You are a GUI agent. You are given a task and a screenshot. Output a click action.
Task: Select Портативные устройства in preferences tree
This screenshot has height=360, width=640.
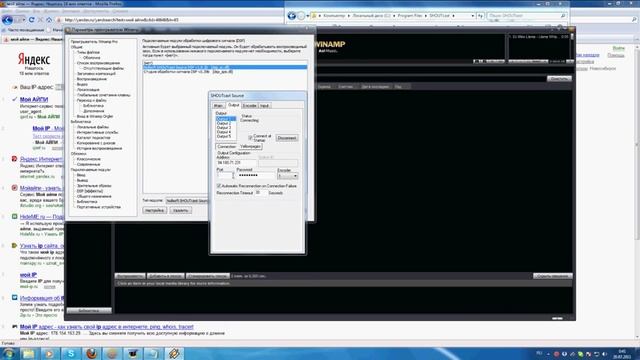[x=99, y=207]
